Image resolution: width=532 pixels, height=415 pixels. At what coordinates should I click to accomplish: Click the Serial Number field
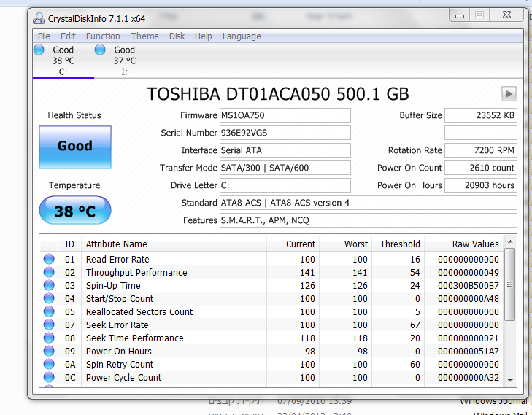point(285,133)
